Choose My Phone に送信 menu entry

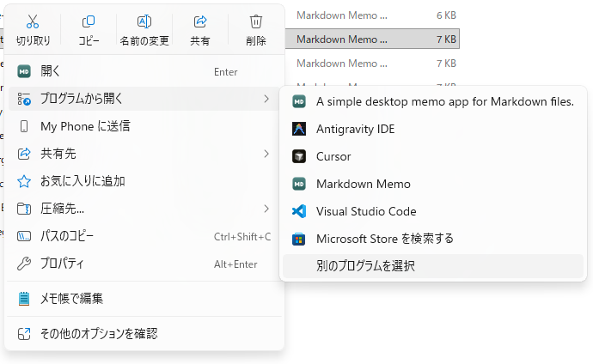[145, 126]
